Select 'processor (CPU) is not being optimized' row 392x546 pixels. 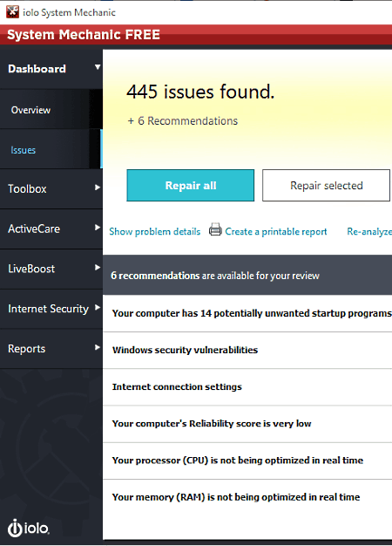(x=247, y=461)
